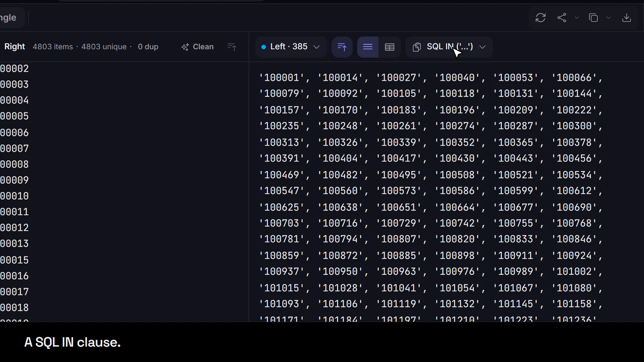Click the Right panel label
The width and height of the screenshot is (644, 362).
pos(14,47)
